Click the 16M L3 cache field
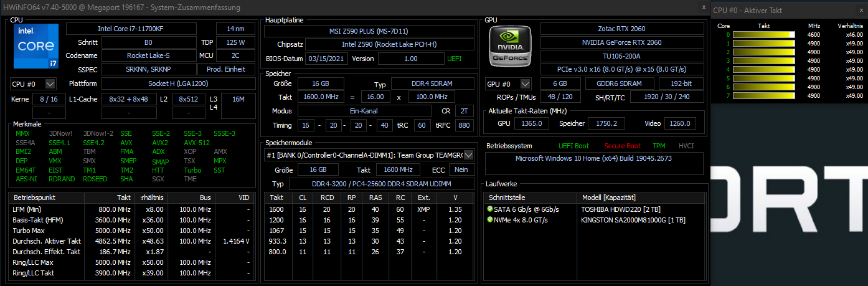This screenshot has height=286, width=868. coord(238,99)
